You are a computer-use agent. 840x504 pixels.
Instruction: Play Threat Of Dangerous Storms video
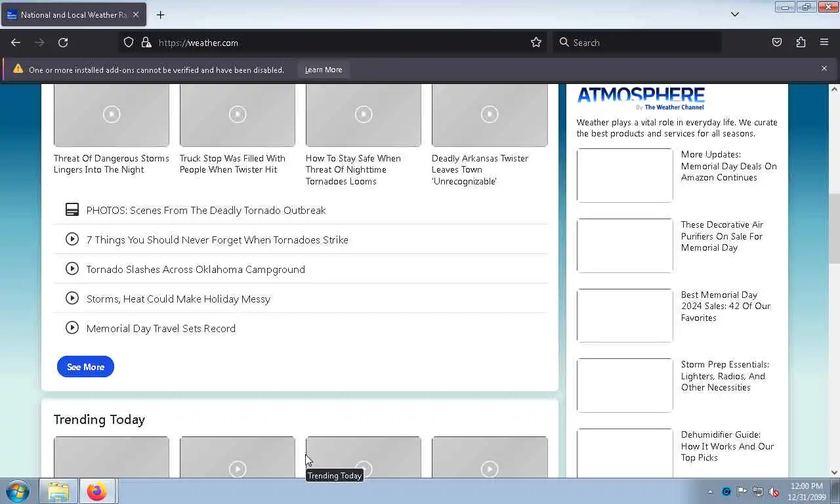[x=112, y=115]
